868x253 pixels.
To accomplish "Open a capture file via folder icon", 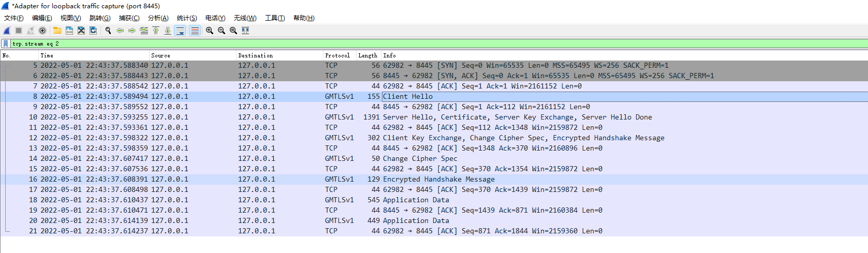I will pos(57,31).
